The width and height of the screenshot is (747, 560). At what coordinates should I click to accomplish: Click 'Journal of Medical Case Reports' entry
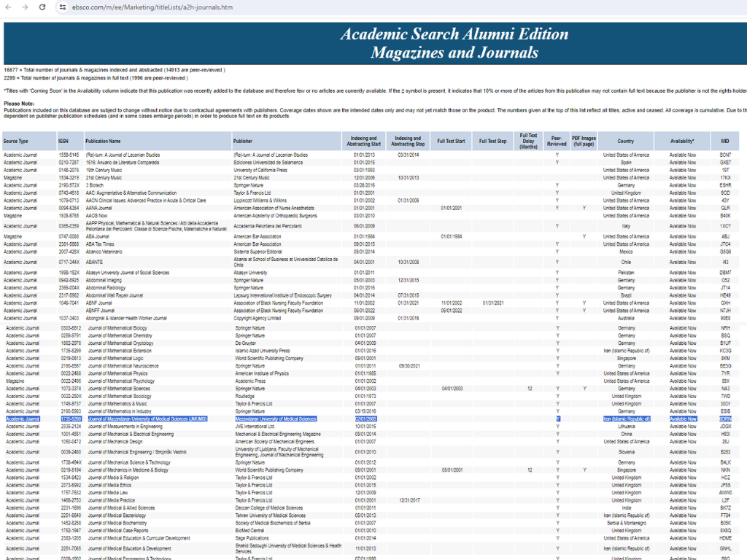coord(117,531)
